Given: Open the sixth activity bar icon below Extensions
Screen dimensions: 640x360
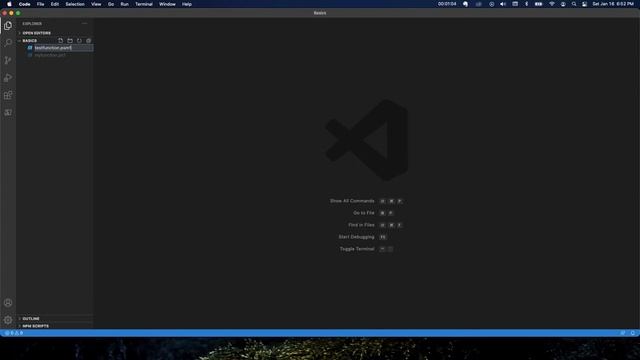Looking at the screenshot, I should [8, 112].
